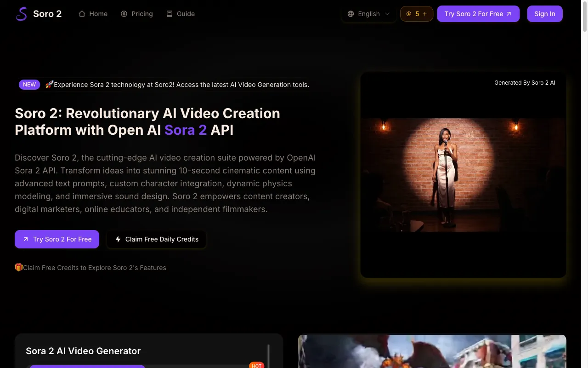Click header Try Soro 2 For Free button
This screenshot has width=588, height=368.
[478, 14]
